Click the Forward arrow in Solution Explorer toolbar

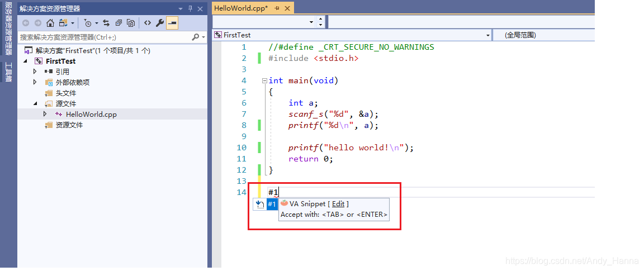click(x=38, y=23)
